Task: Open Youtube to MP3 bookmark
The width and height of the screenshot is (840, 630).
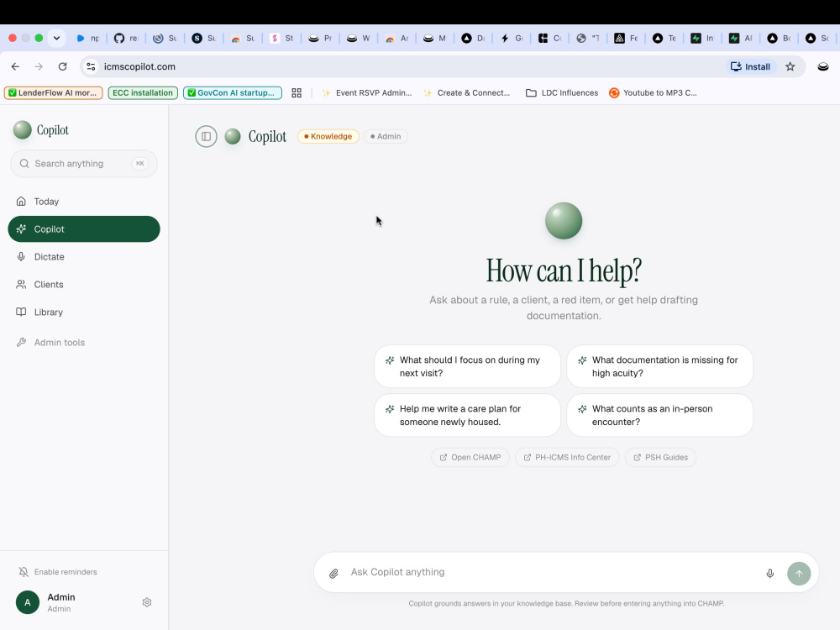Action: (653, 92)
